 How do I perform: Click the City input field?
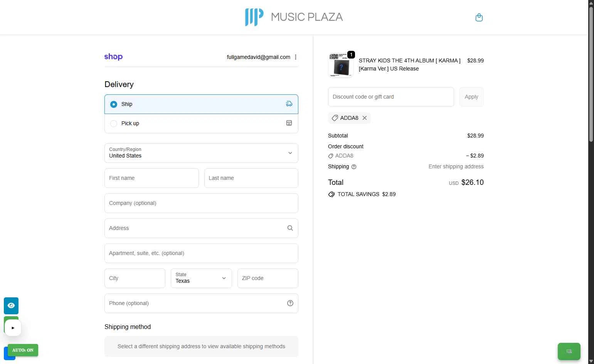pyautogui.click(x=135, y=278)
